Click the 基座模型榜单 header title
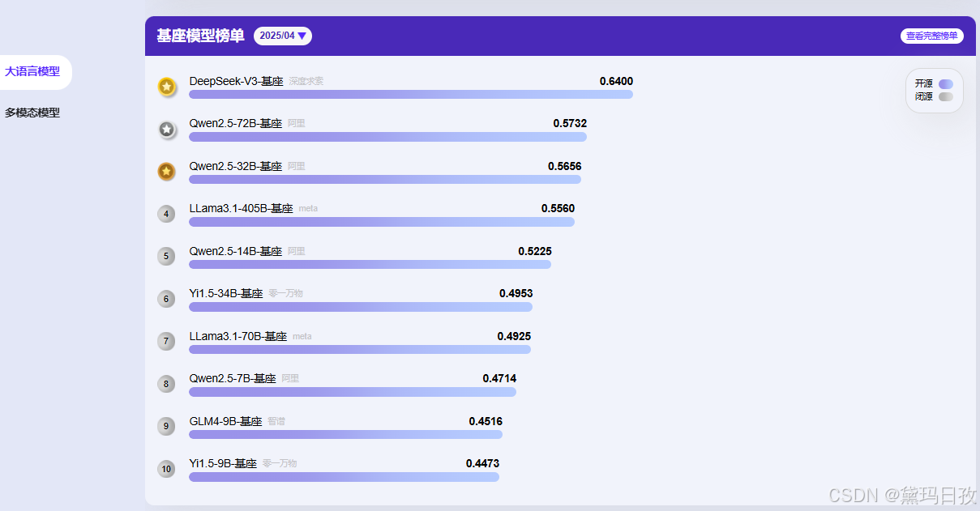This screenshot has height=511, width=980. point(200,36)
